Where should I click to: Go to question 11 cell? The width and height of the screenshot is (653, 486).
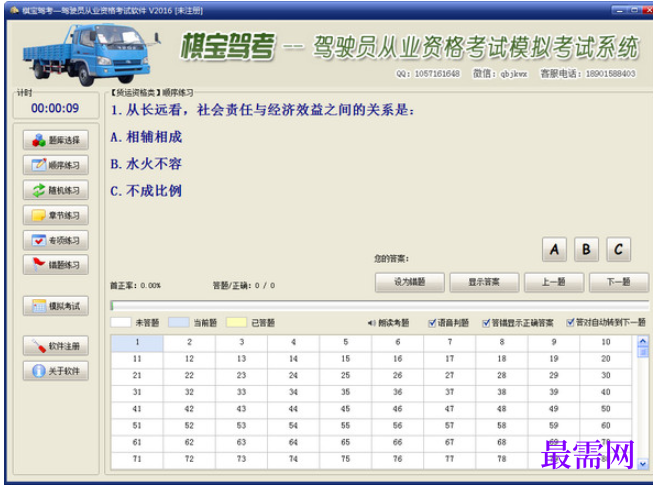tap(137, 359)
